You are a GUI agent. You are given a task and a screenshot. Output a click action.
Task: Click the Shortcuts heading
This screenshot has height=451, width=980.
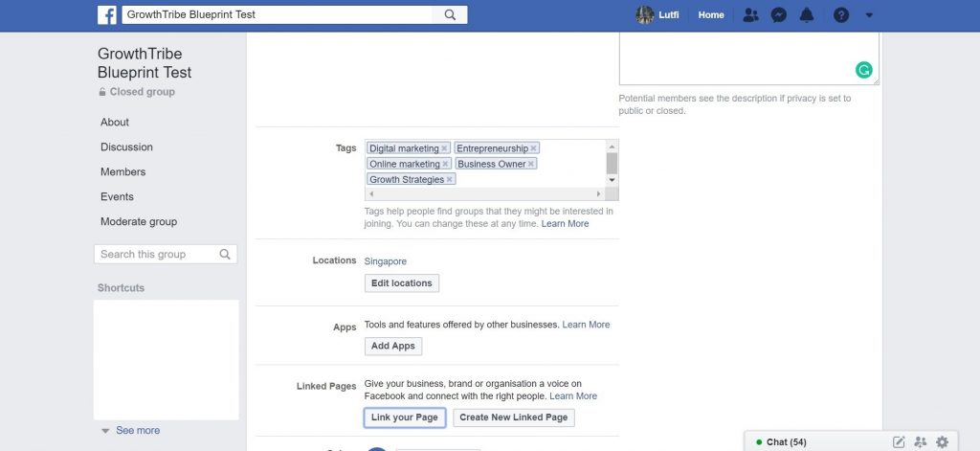click(x=121, y=287)
